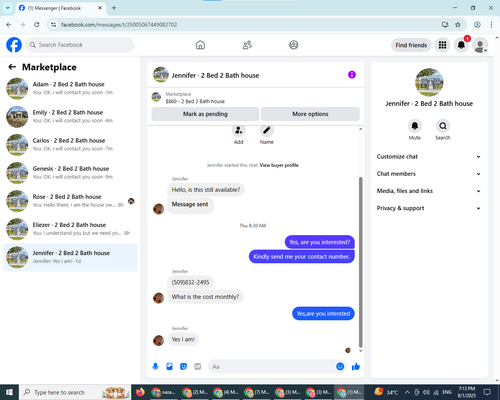Image resolution: width=500 pixels, height=400 pixels.
Task: Focus the Search Facebook field
Action: tap(80, 45)
